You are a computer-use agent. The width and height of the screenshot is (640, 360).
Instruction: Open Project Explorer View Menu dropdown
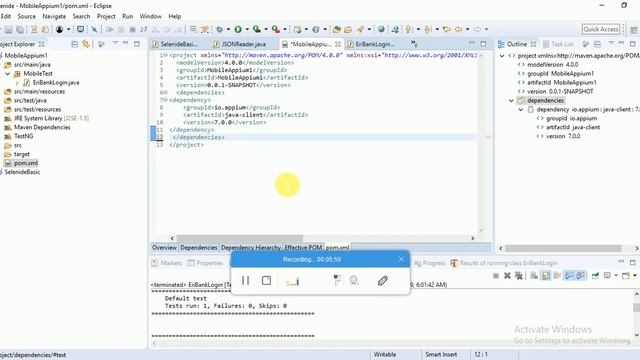(116, 43)
